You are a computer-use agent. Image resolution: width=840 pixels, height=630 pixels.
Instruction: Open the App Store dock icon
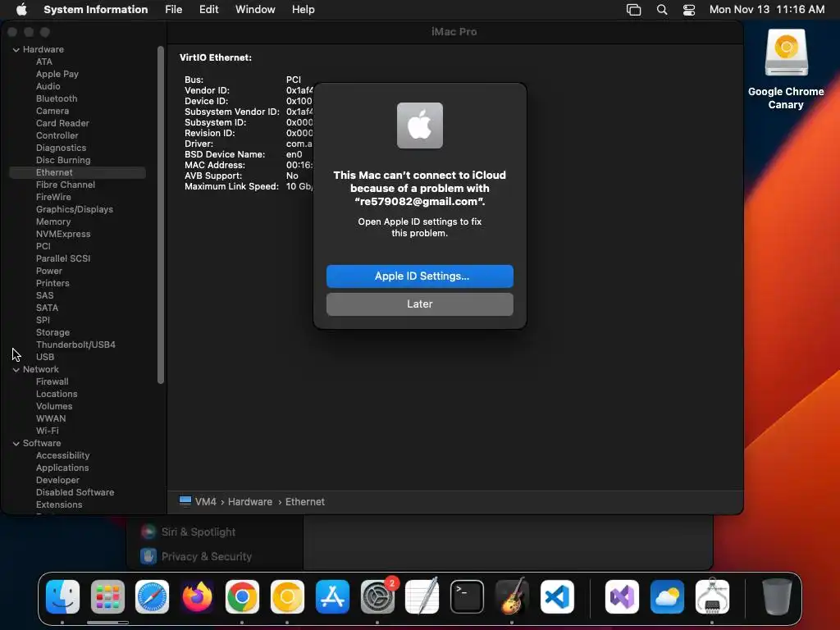tap(332, 596)
